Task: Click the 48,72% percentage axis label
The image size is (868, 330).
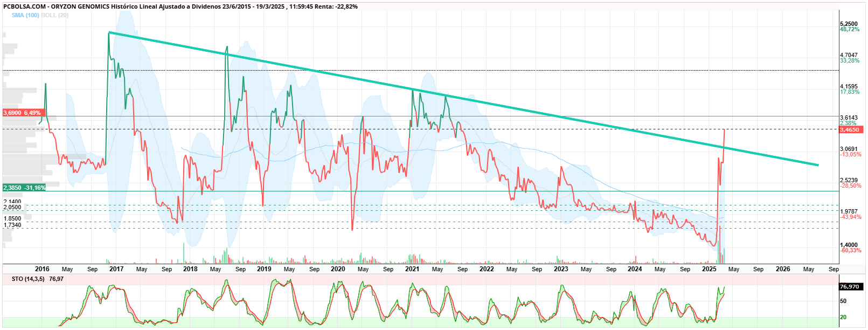Action: tap(850, 30)
